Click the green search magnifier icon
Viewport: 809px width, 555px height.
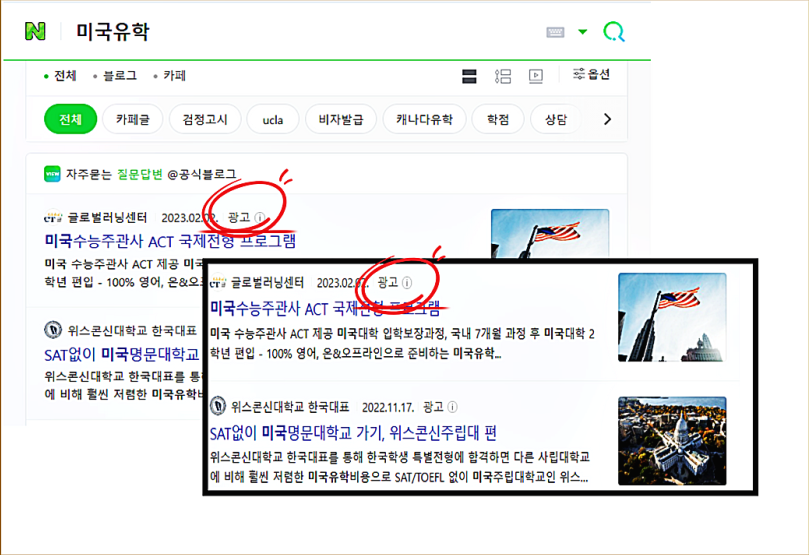(614, 32)
